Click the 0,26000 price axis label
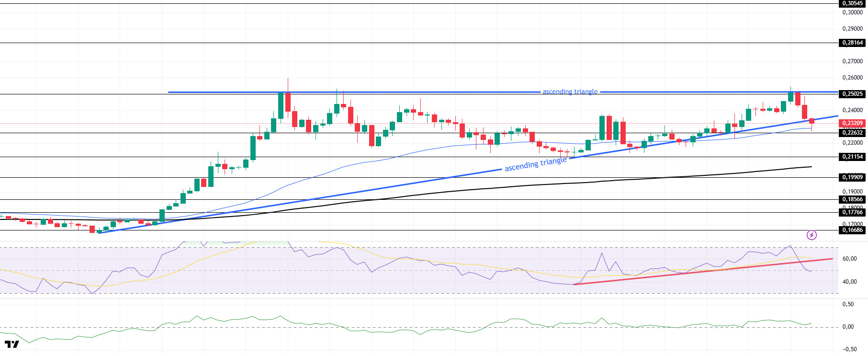 pyautogui.click(x=852, y=78)
